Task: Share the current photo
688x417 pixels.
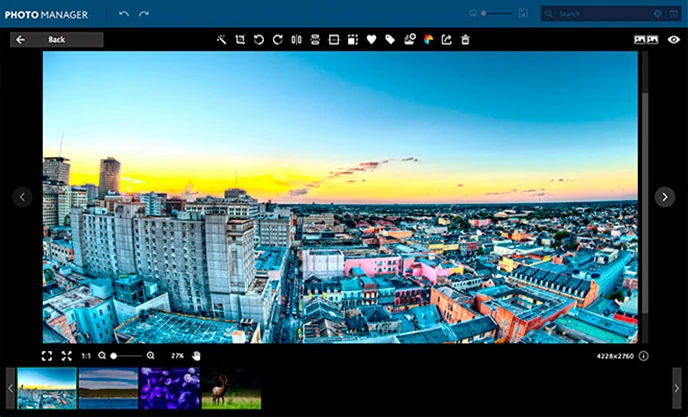Action: click(x=446, y=40)
